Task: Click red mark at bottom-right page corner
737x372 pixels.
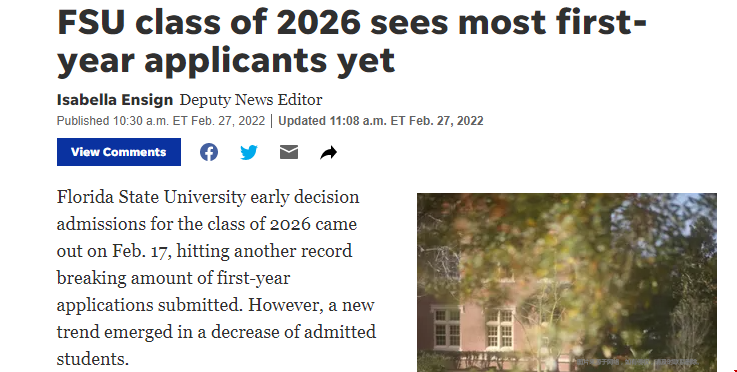Action: pyautogui.click(x=735, y=370)
